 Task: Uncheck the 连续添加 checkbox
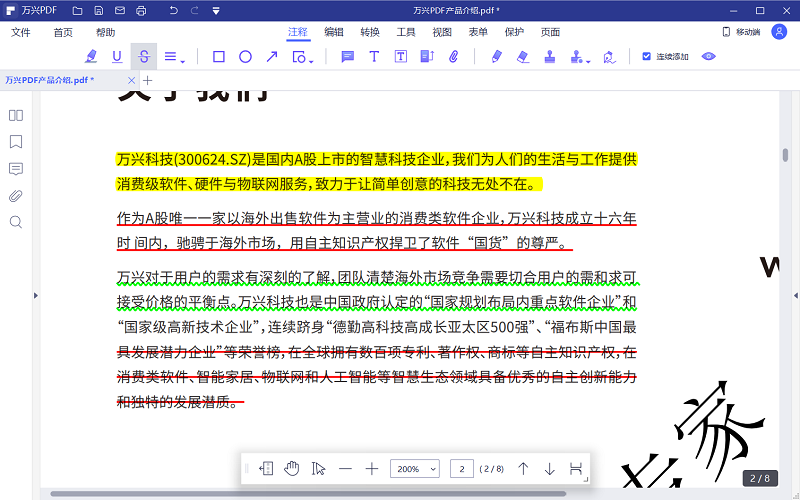[x=646, y=56]
